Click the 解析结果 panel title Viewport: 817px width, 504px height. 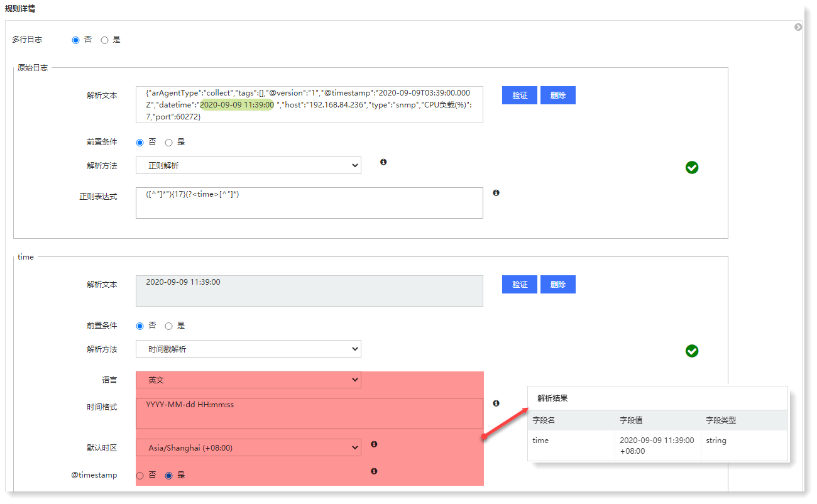click(x=552, y=398)
